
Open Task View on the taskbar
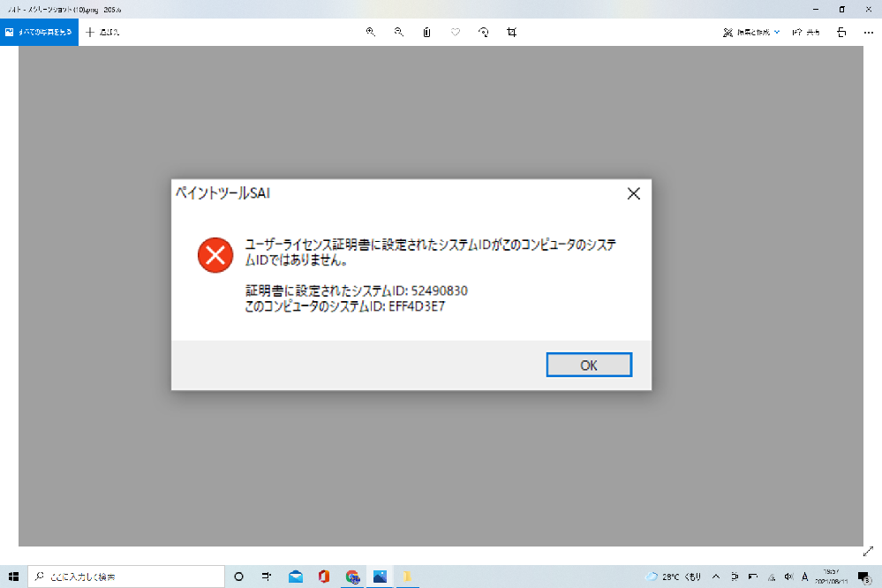[267, 577]
